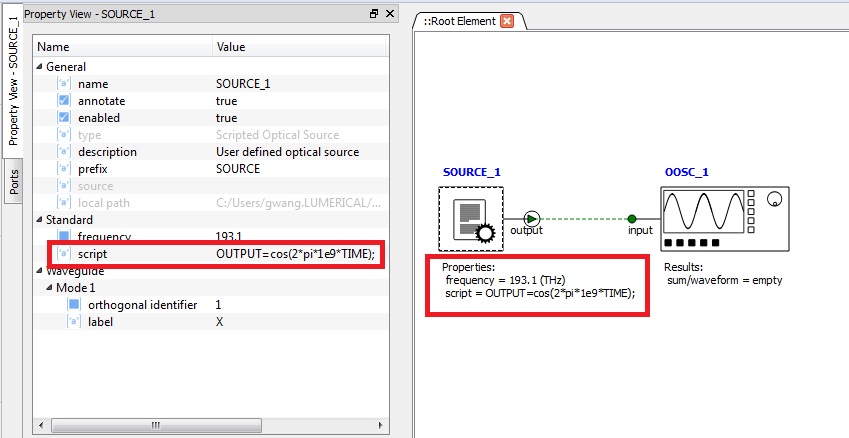Collapse the General property group
The height and width of the screenshot is (438, 849).
[x=40, y=67]
